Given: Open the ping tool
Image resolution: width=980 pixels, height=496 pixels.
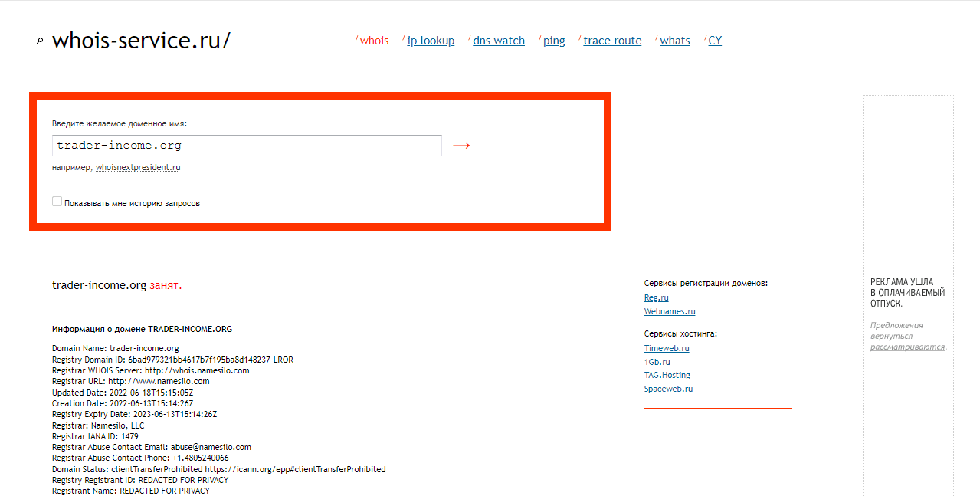Looking at the screenshot, I should pos(554,41).
